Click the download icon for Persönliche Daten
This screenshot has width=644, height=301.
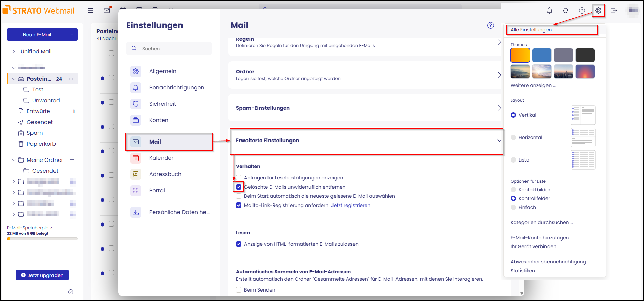[x=136, y=212]
